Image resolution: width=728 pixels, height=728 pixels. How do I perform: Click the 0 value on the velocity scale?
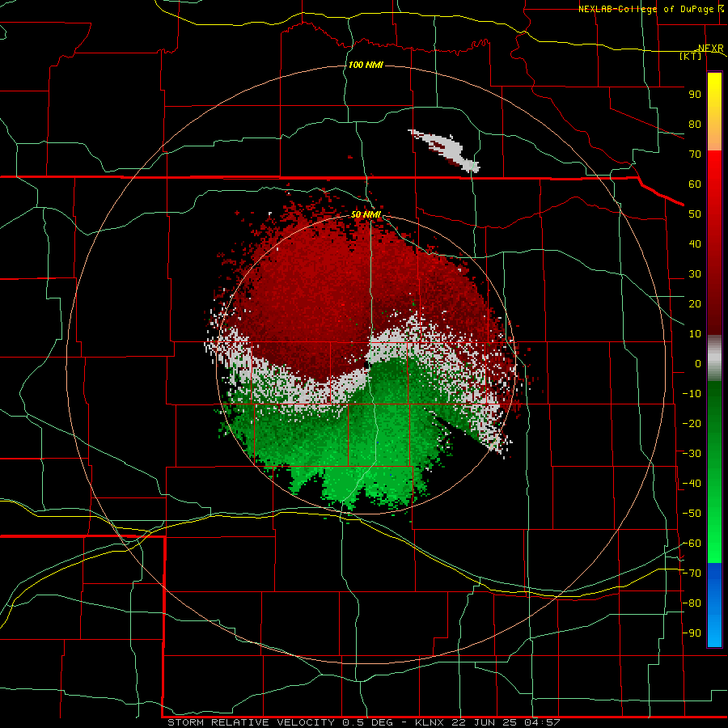698,364
